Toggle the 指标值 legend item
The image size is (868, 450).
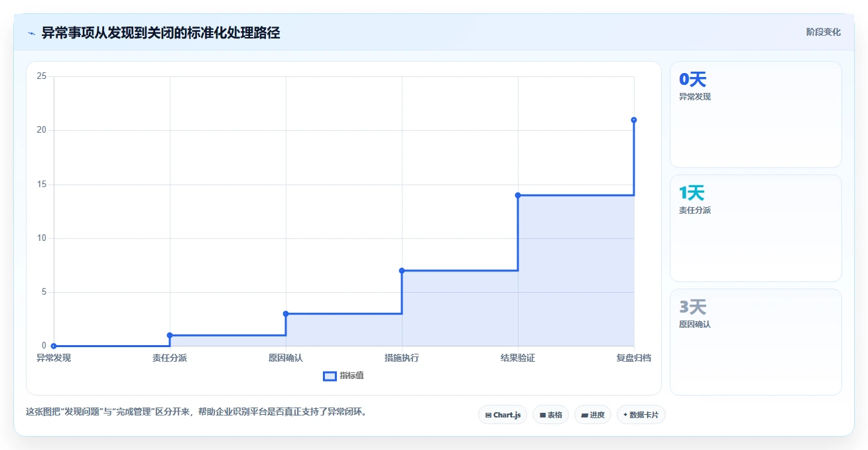[343, 376]
